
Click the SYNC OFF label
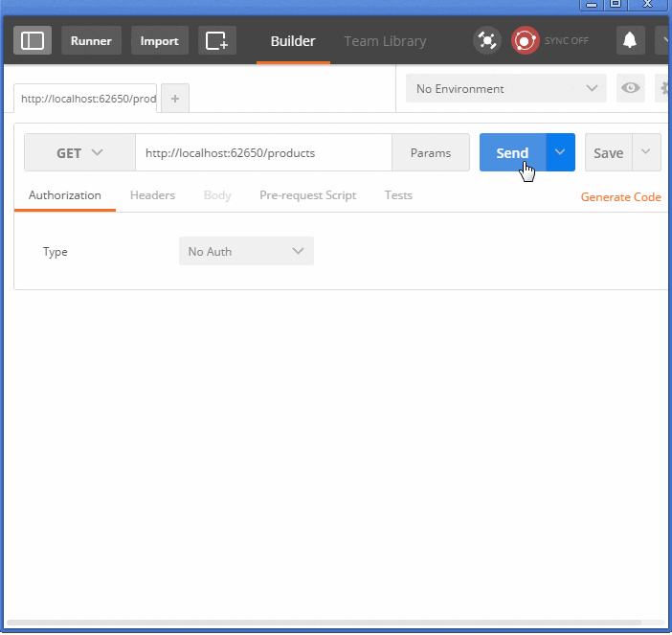(x=567, y=41)
